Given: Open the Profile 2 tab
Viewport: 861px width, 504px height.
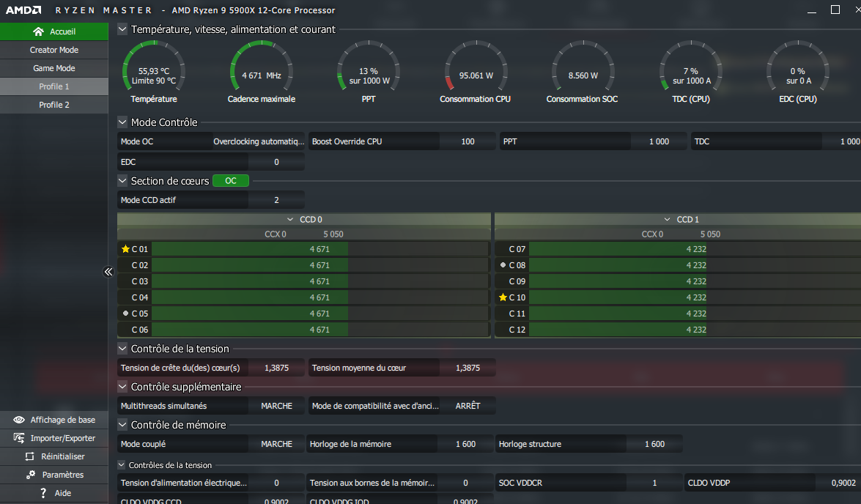Looking at the screenshot, I should (53, 105).
